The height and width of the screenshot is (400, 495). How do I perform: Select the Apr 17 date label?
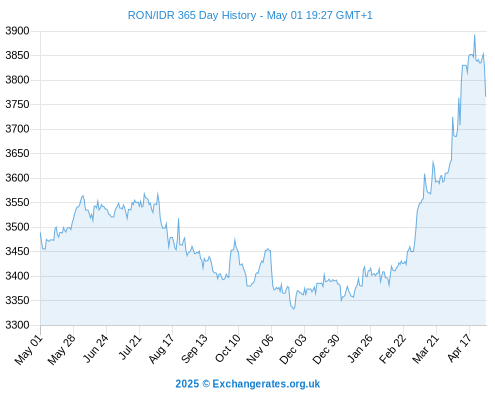[459, 348]
